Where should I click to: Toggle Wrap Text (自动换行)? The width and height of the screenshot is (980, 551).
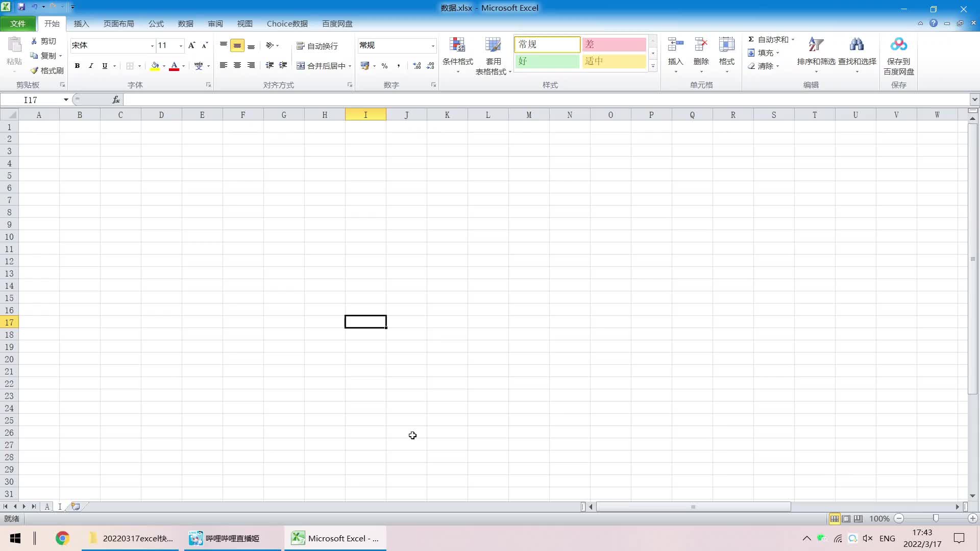317,46
